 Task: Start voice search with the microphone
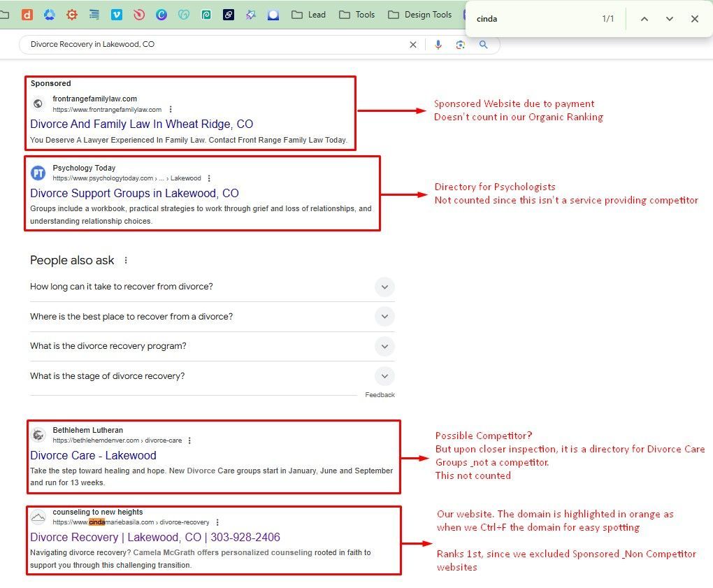click(438, 45)
